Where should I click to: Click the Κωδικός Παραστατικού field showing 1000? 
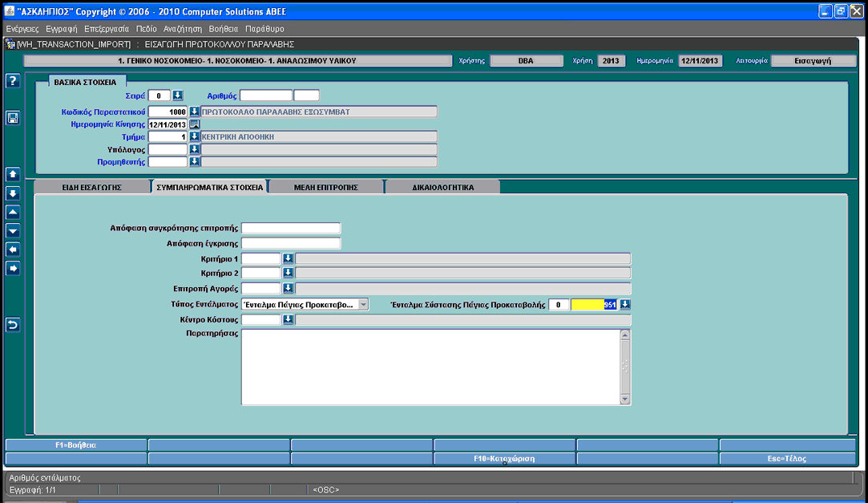168,112
